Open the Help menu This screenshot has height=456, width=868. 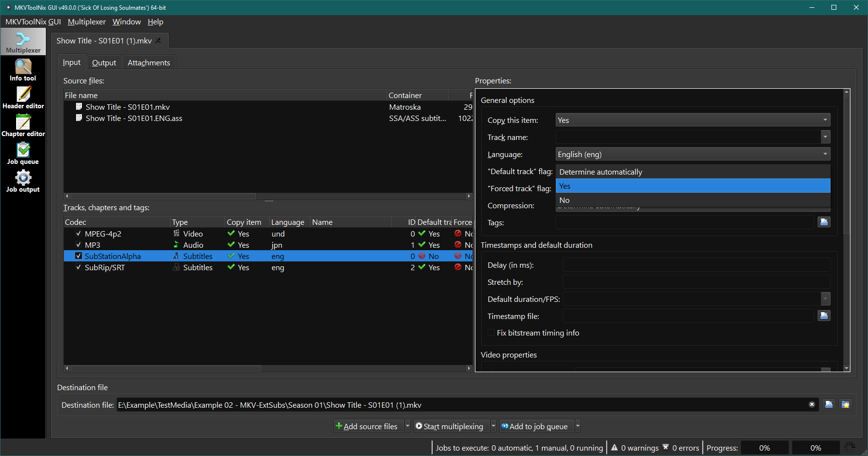(x=155, y=21)
